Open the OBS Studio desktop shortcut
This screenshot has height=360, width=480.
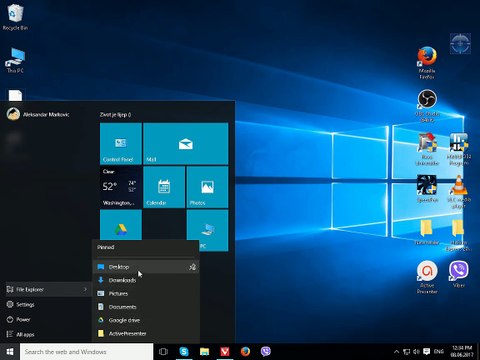(427, 105)
